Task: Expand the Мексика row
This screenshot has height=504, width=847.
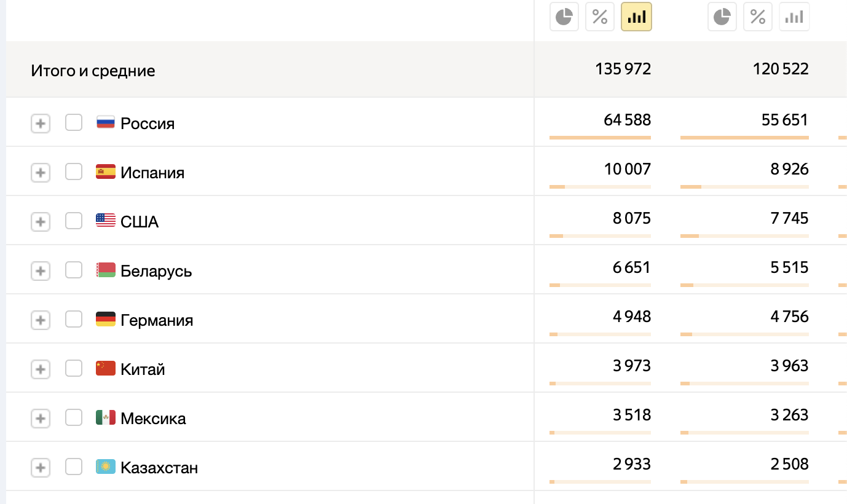Action: coord(40,419)
